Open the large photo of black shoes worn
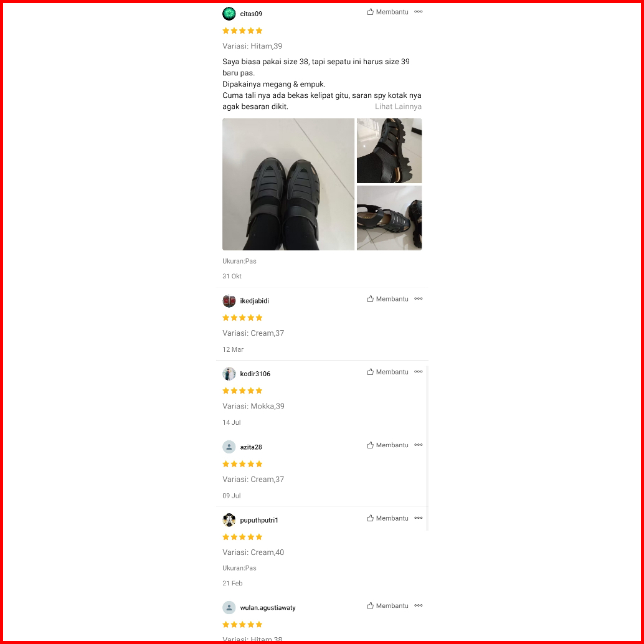This screenshot has height=644, width=644. [x=288, y=184]
